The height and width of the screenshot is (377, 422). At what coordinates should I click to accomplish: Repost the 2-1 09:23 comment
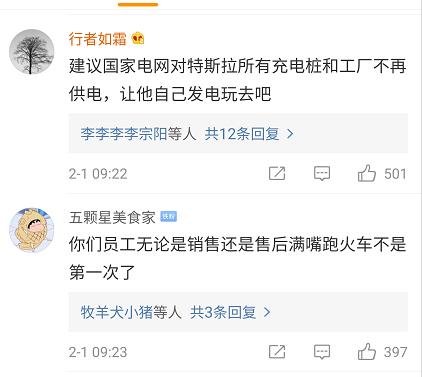(x=277, y=352)
